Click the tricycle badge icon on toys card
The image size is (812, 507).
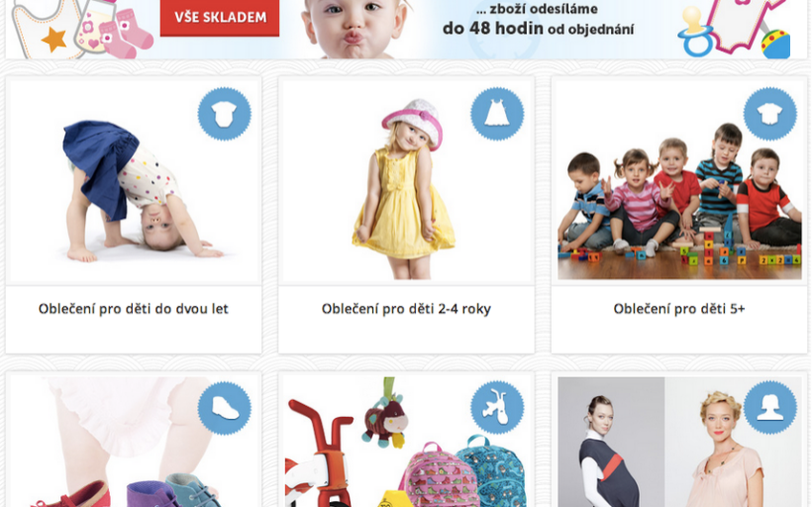(x=497, y=408)
